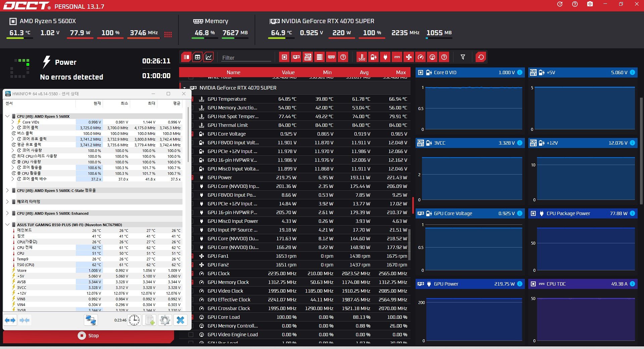
Task: Take a screenshot with the camera icon
Action: (x=590, y=4)
